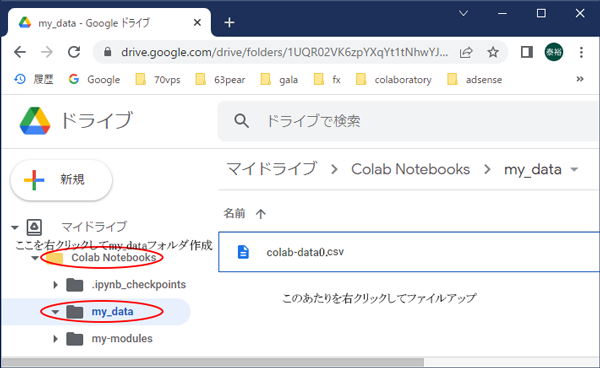Viewport: 600px width, 368px height.
Task: Focus the ドライブで検索 search field
Action: [409, 121]
